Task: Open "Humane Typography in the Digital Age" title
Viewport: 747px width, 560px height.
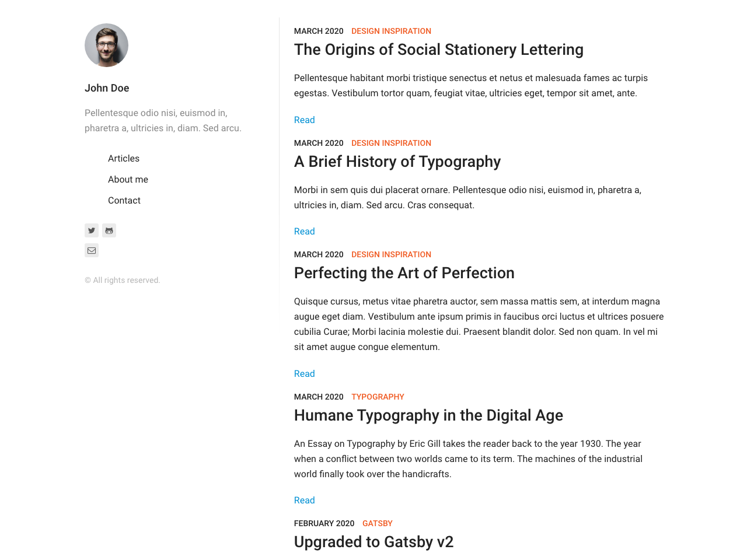Action: point(428,415)
